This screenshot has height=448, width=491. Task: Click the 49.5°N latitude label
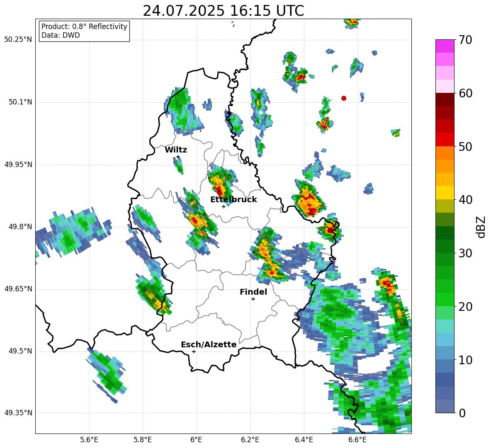click(x=20, y=351)
